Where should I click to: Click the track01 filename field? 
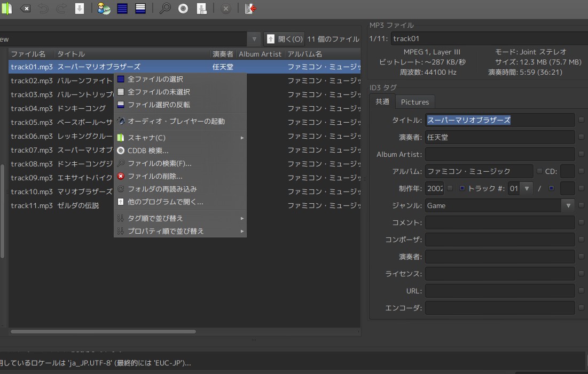[x=489, y=38]
